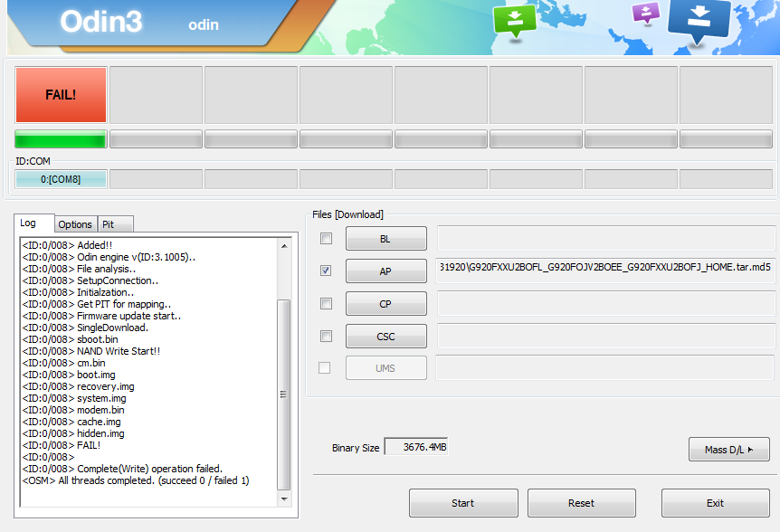Click the Odin3 logo in header
The height and width of the screenshot is (532, 780).
(101, 22)
